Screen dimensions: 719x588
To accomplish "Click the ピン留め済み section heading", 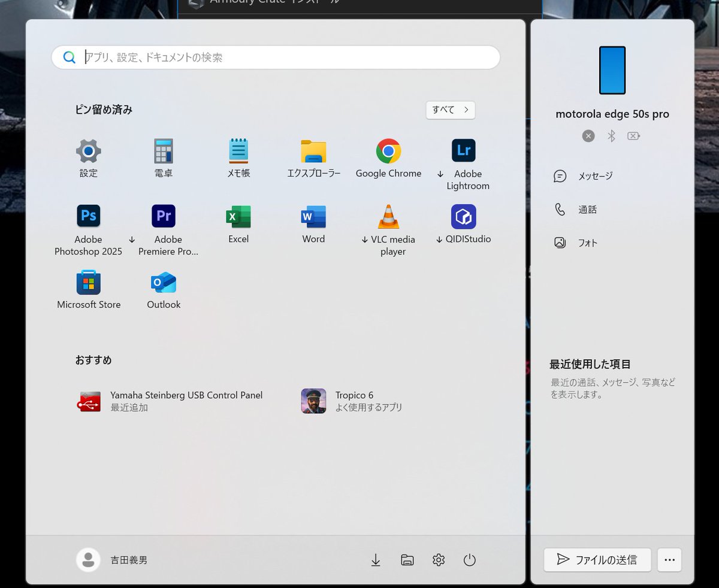I will click(104, 110).
